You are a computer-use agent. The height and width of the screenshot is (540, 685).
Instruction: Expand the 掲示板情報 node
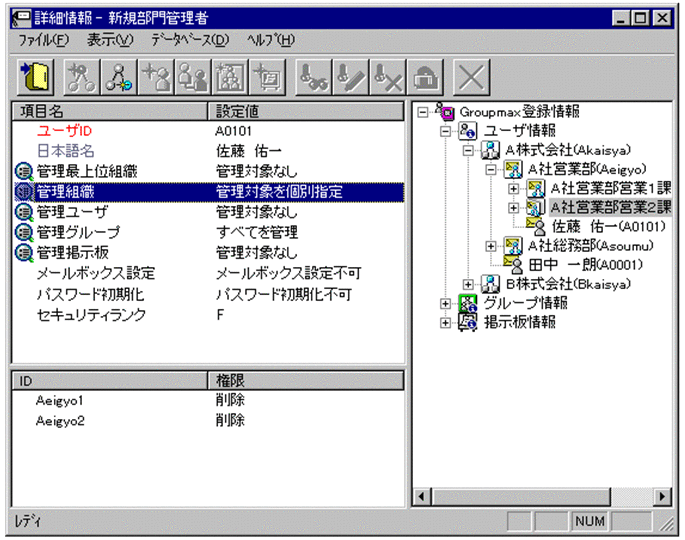(445, 322)
